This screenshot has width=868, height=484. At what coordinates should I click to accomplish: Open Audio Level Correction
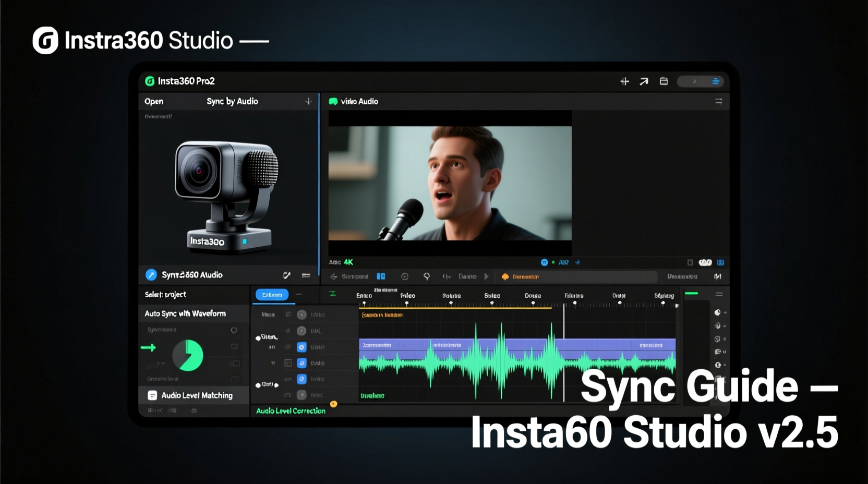pos(291,411)
